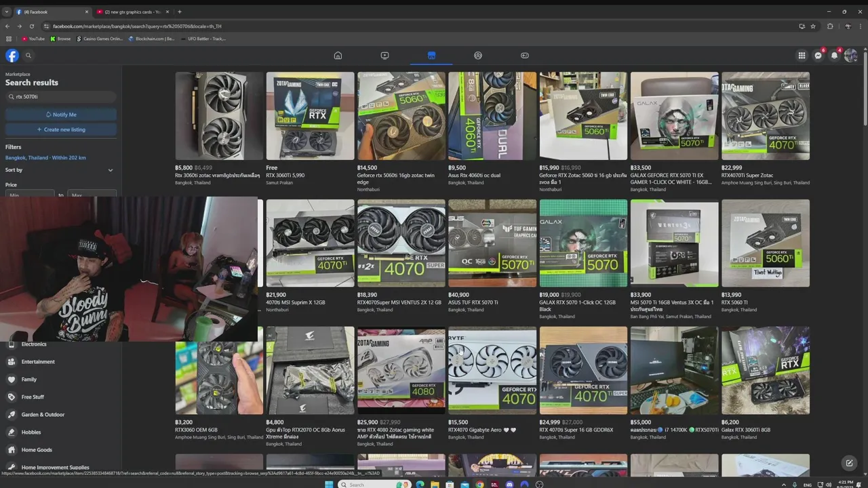Show hidden system tray icons chevron
The image size is (868, 488).
pyautogui.click(x=784, y=485)
